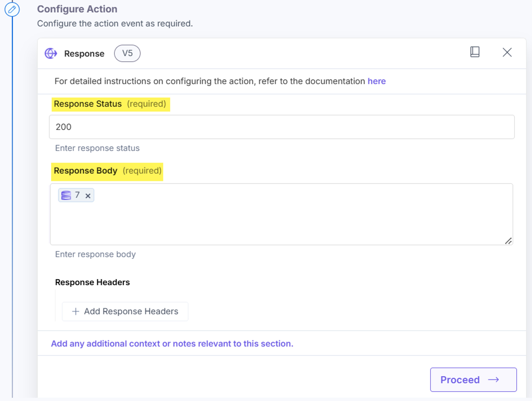This screenshot has height=401, width=532.
Task: Remove the mapped '7' tag
Action: pos(88,196)
